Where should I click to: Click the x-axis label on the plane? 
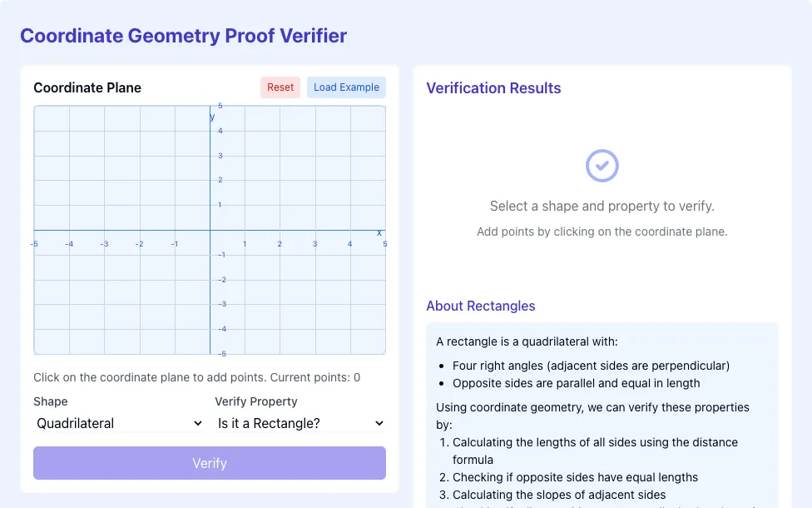point(379,233)
